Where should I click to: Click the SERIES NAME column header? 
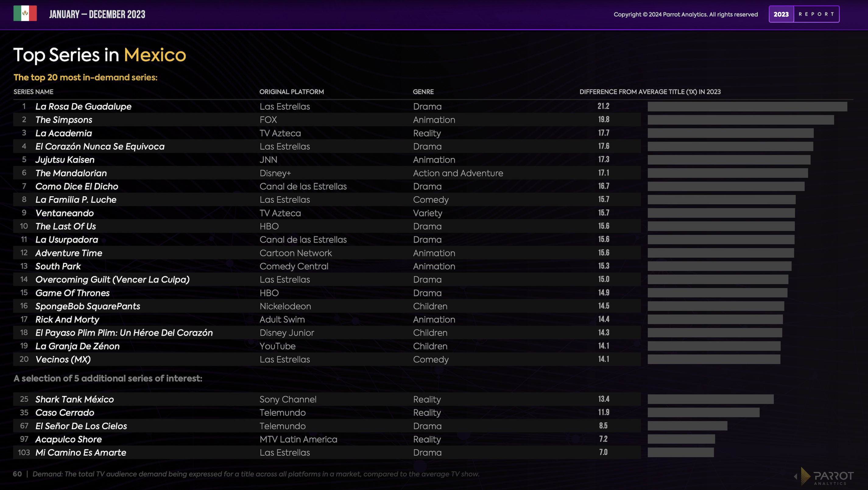[34, 92]
